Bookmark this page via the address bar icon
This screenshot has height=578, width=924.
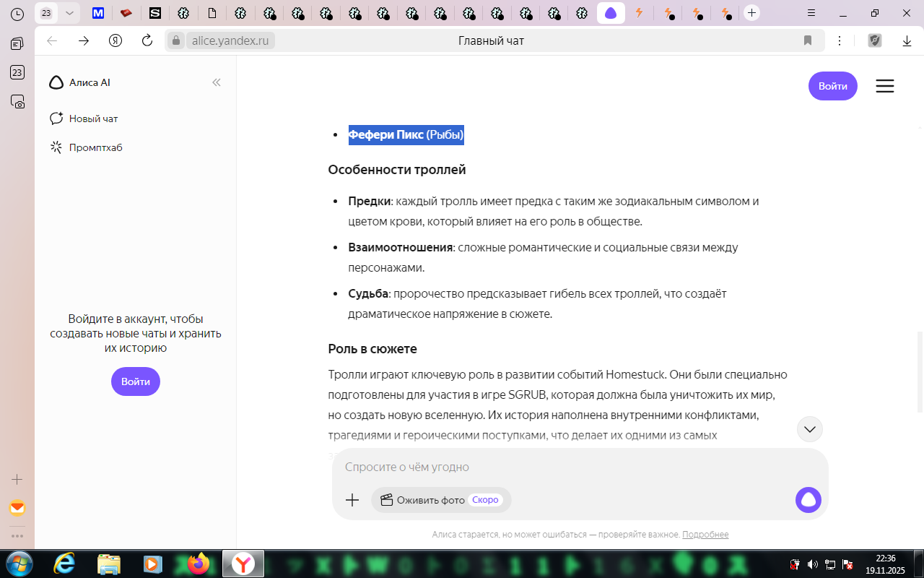click(x=808, y=40)
